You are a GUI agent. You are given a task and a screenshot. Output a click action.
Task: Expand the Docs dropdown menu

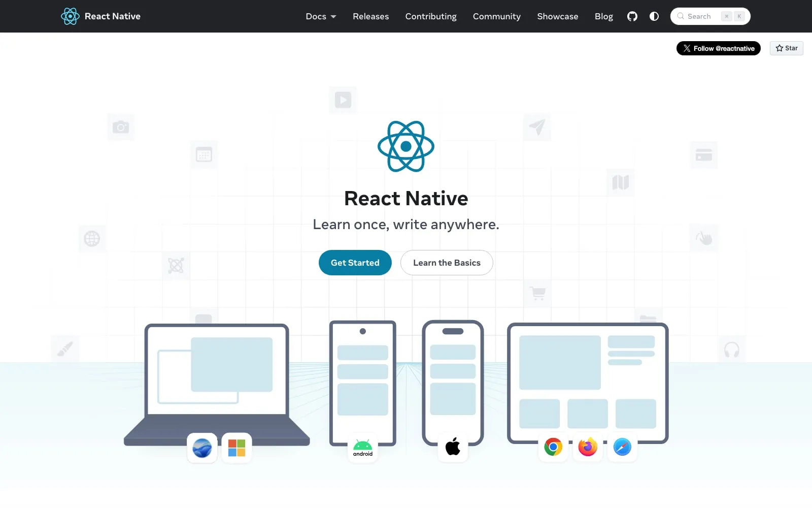coord(321,16)
